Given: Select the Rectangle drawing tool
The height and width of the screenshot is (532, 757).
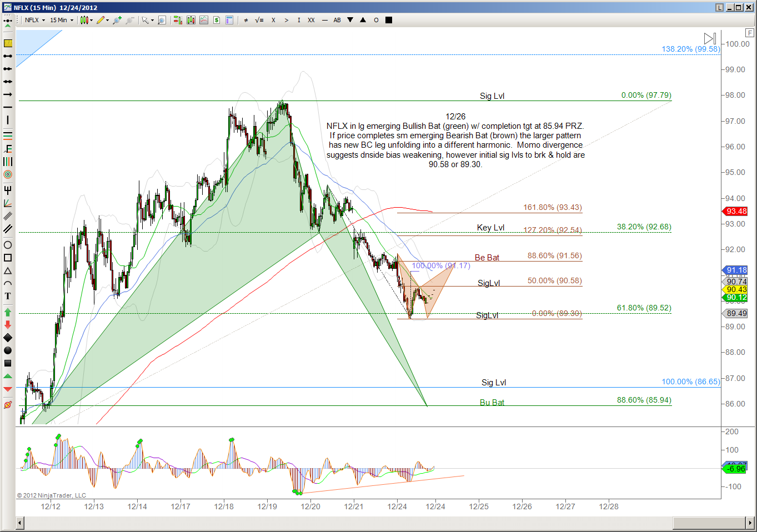Looking at the screenshot, I should (x=8, y=258).
